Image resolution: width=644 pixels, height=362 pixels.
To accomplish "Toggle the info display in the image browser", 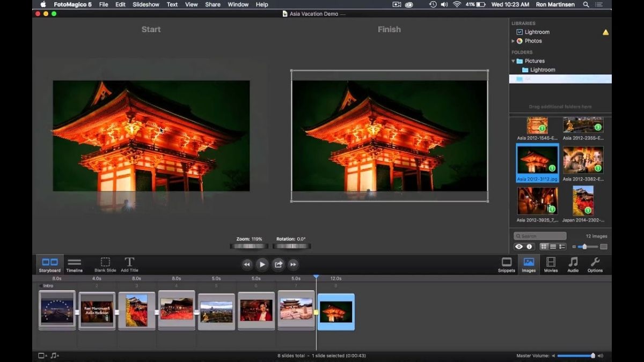I will [530, 246].
